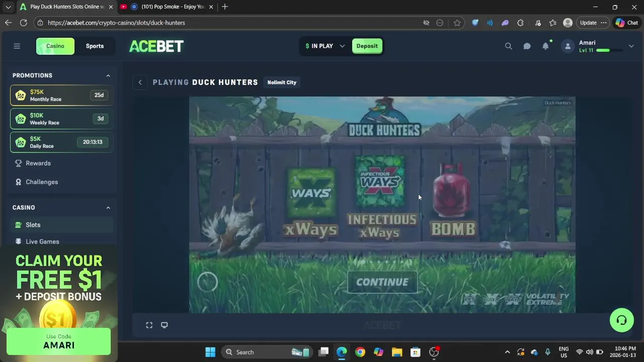644x362 pixels.
Task: Open the hamburger sidebar menu
Action: coord(17,46)
